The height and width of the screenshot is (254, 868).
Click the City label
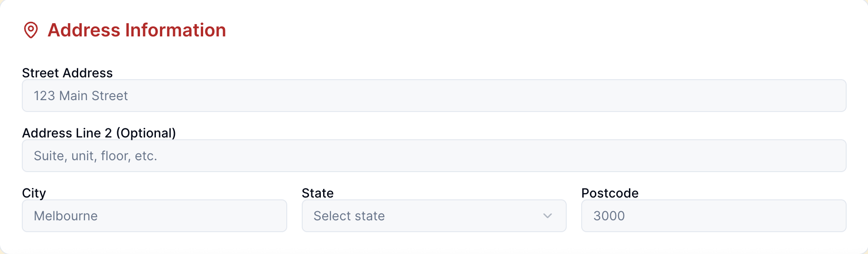point(34,193)
